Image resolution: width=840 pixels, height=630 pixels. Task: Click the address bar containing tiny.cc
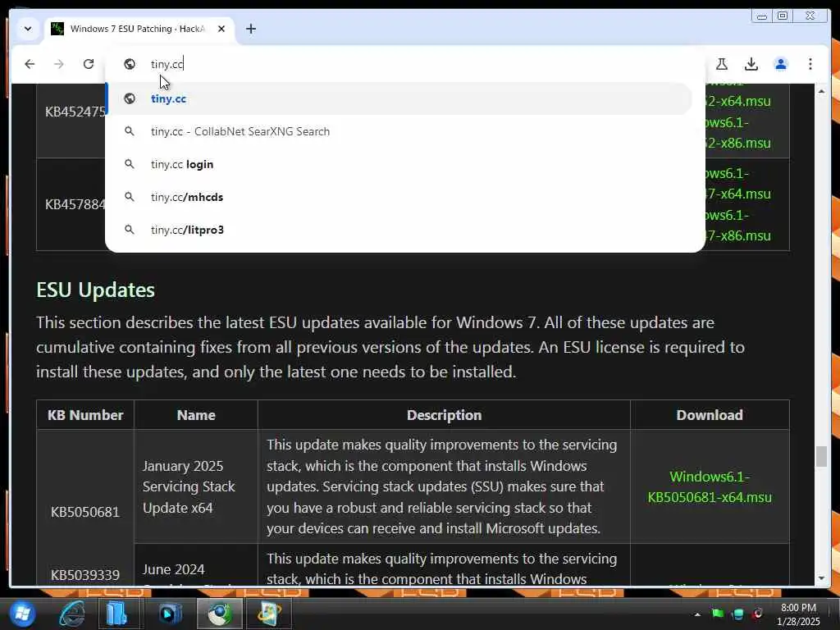(x=407, y=64)
